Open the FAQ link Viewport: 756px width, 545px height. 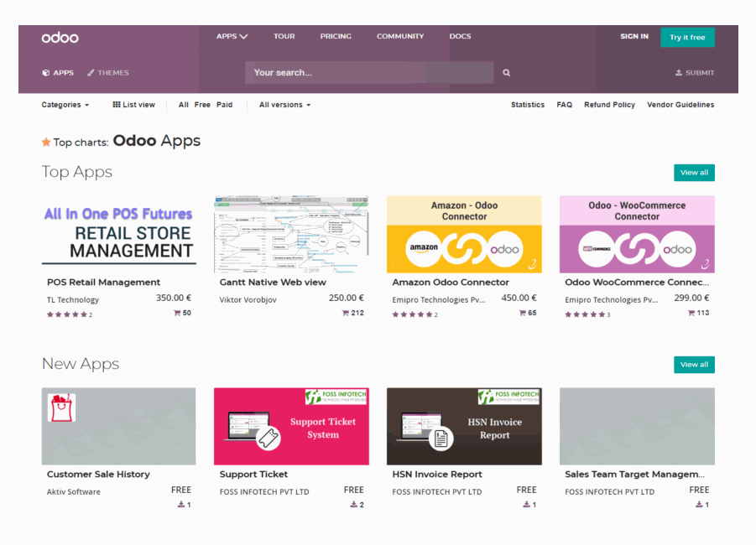pyautogui.click(x=564, y=105)
